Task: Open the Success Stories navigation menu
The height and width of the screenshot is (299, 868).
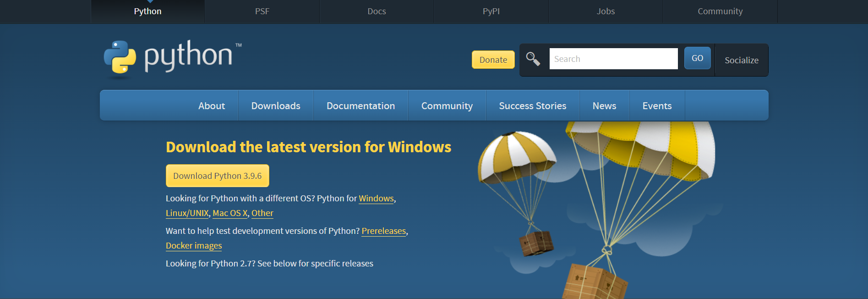Action: pos(533,105)
